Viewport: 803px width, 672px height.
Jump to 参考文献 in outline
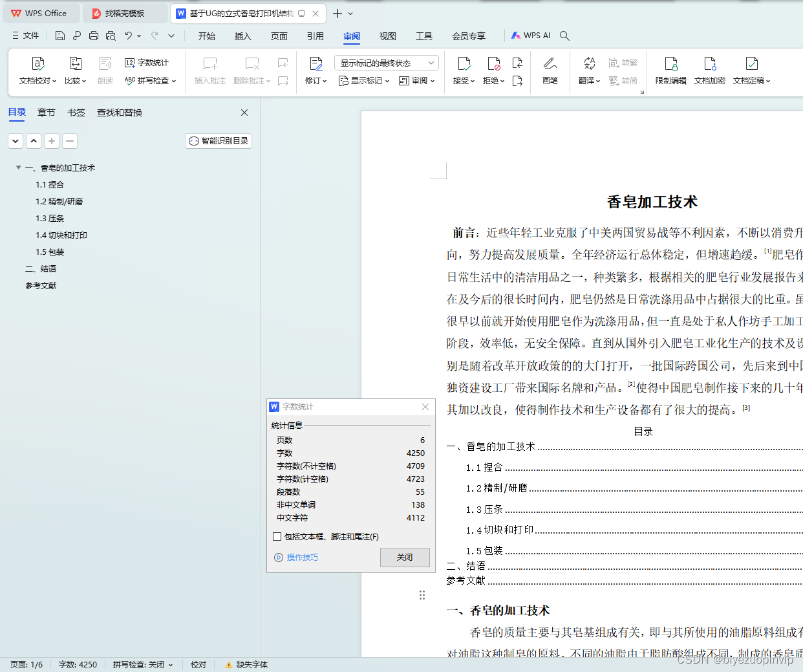[41, 285]
